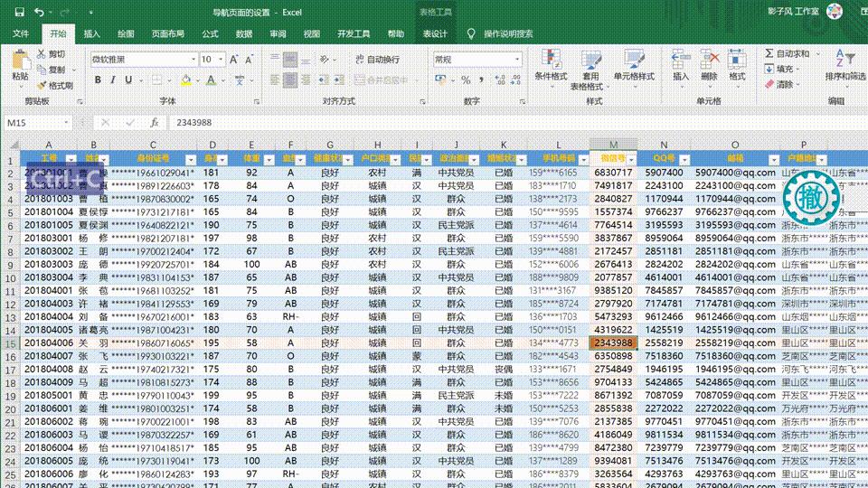Click the Name Box showing M15
This screenshot has height=488, width=868.
click(x=36, y=122)
